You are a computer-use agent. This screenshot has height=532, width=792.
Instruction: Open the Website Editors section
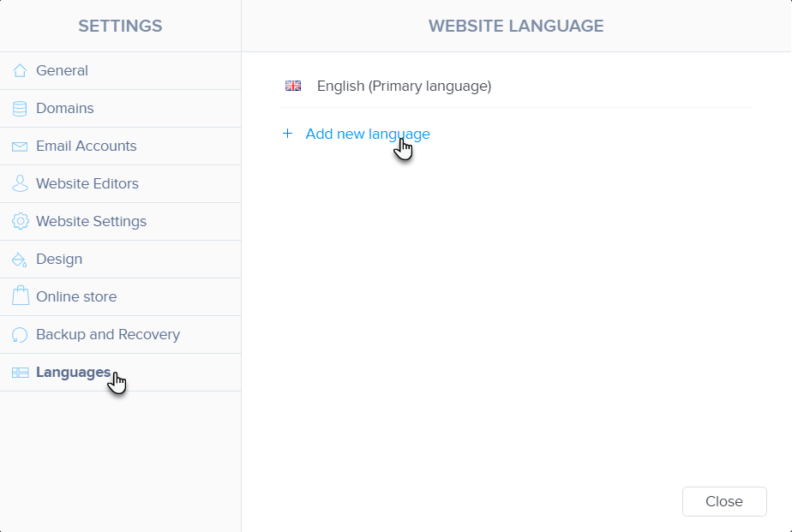[x=87, y=184]
